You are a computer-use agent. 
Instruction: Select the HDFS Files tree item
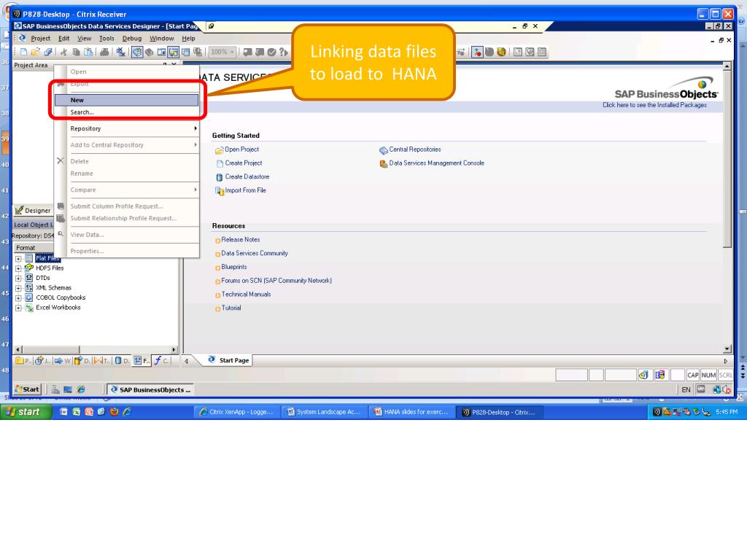coord(50,268)
